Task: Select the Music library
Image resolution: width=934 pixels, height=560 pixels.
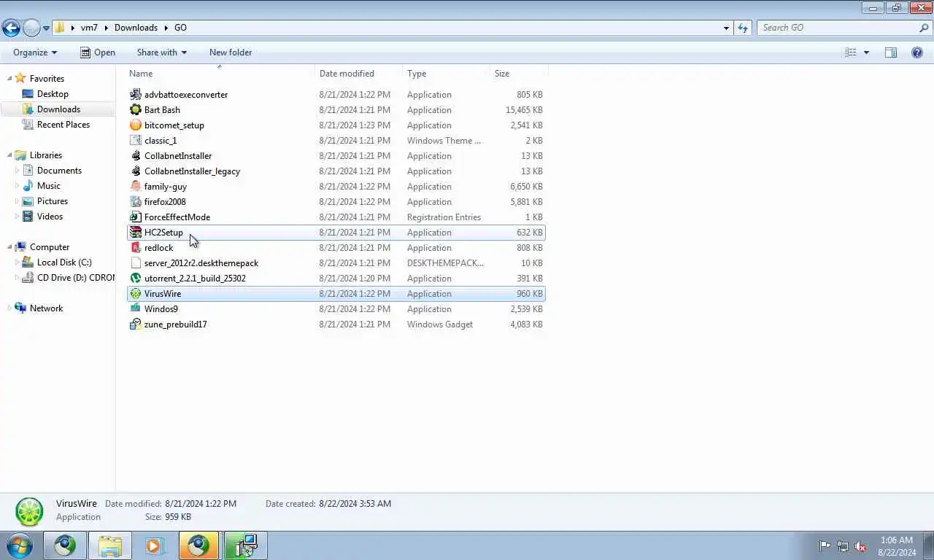Action: [48, 186]
